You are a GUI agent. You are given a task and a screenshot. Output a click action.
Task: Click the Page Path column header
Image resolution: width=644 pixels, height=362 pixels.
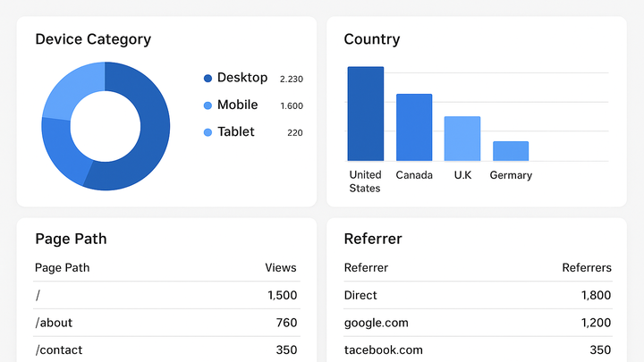click(62, 267)
